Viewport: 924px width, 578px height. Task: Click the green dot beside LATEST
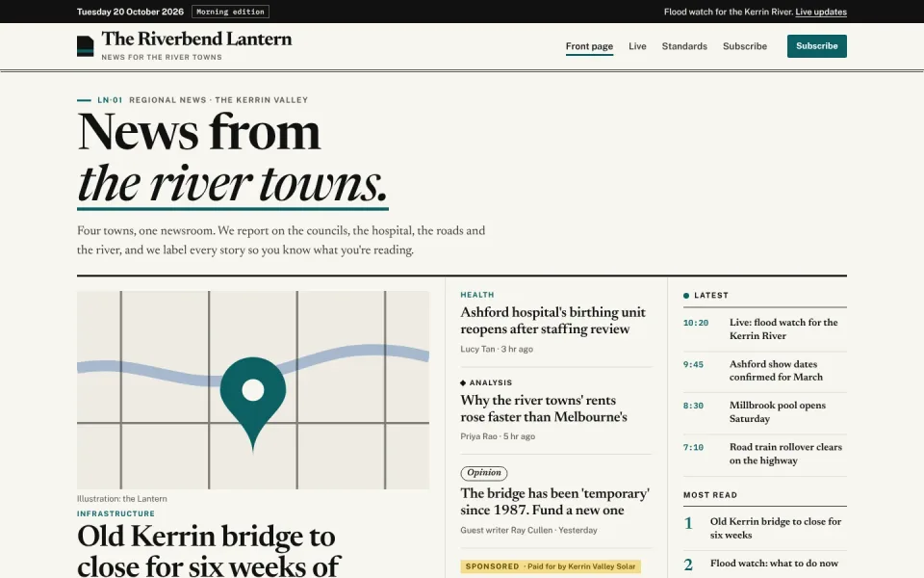click(x=686, y=296)
